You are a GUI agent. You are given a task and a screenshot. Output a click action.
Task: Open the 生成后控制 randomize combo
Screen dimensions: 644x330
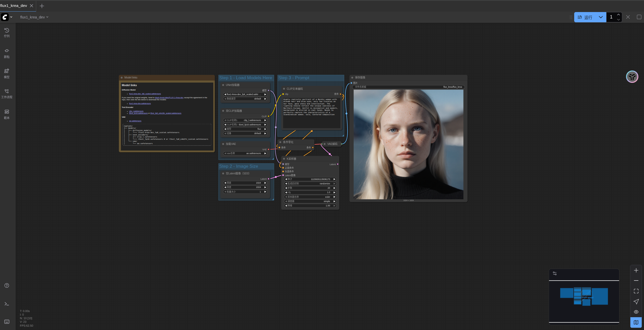tap(310, 184)
